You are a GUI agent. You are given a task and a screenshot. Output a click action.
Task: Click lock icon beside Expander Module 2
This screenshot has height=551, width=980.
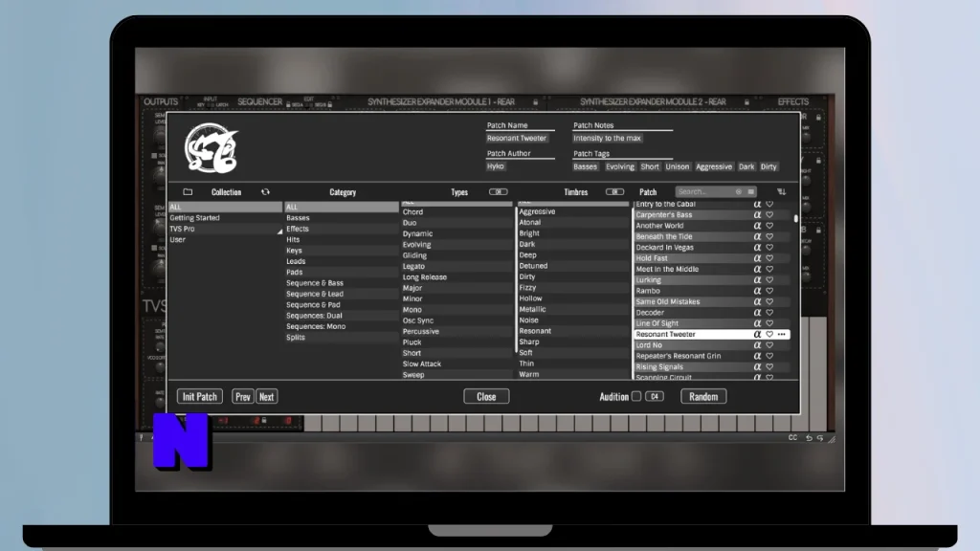pos(746,101)
